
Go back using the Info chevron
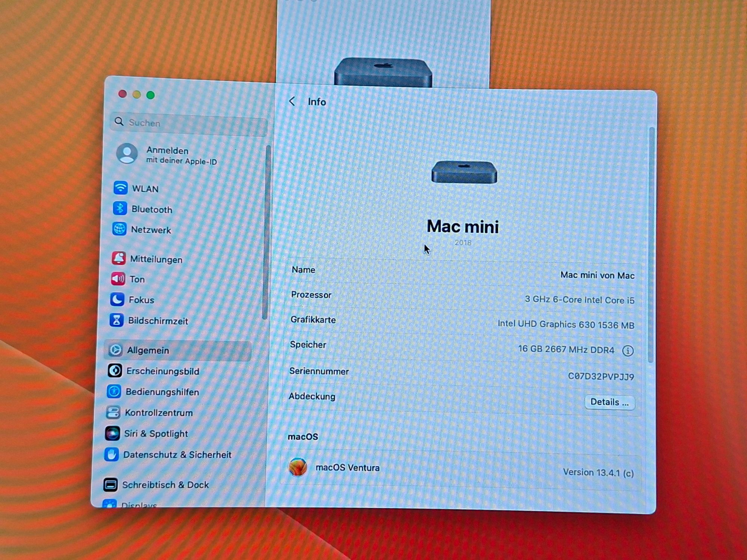(292, 101)
